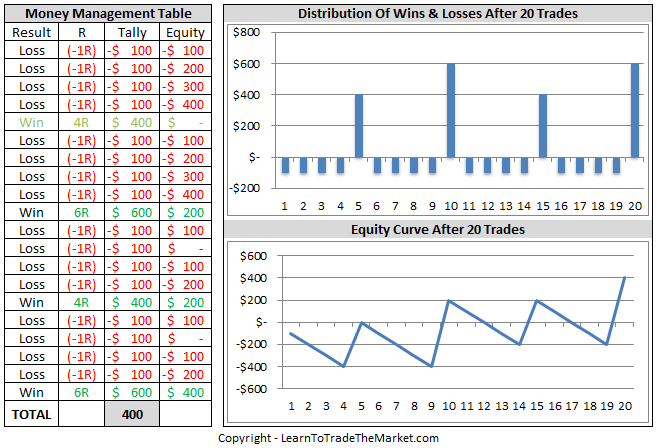
Task: Select the Result column header
Action: 31,32
